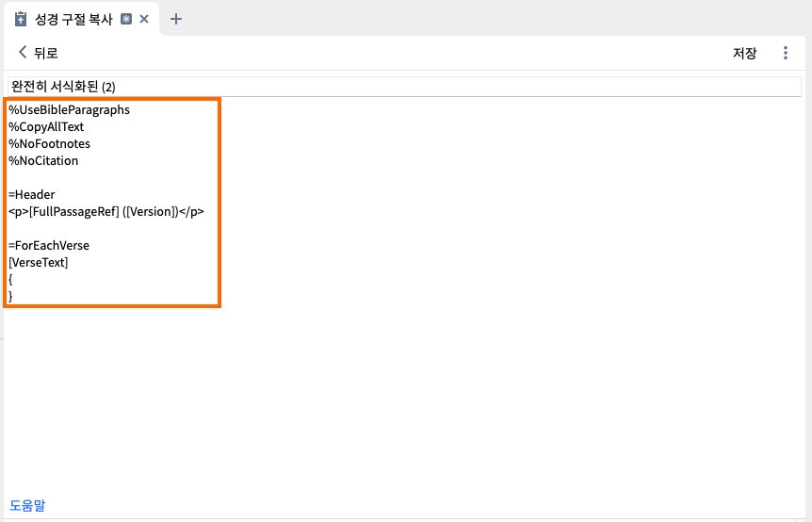Image resolution: width=812 pixels, height=522 pixels.
Task: Click the [VerseText] line
Action: [x=39, y=263]
